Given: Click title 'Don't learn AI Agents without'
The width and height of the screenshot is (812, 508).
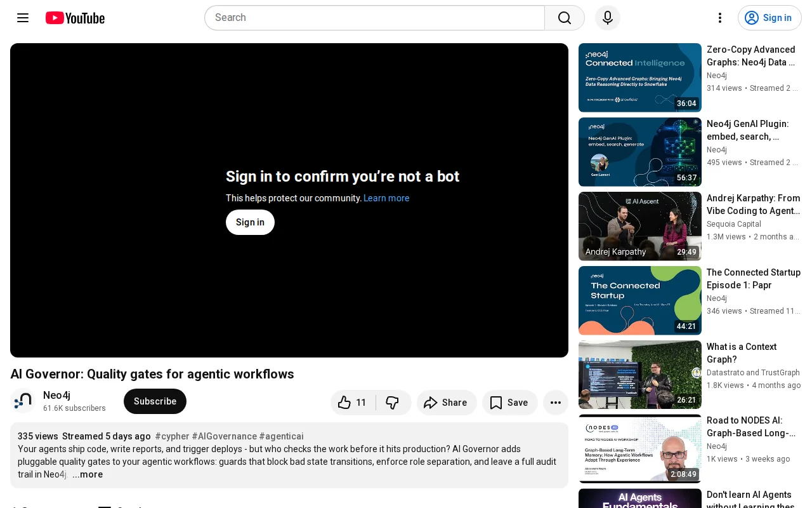Looking at the screenshot, I should coord(751,500).
